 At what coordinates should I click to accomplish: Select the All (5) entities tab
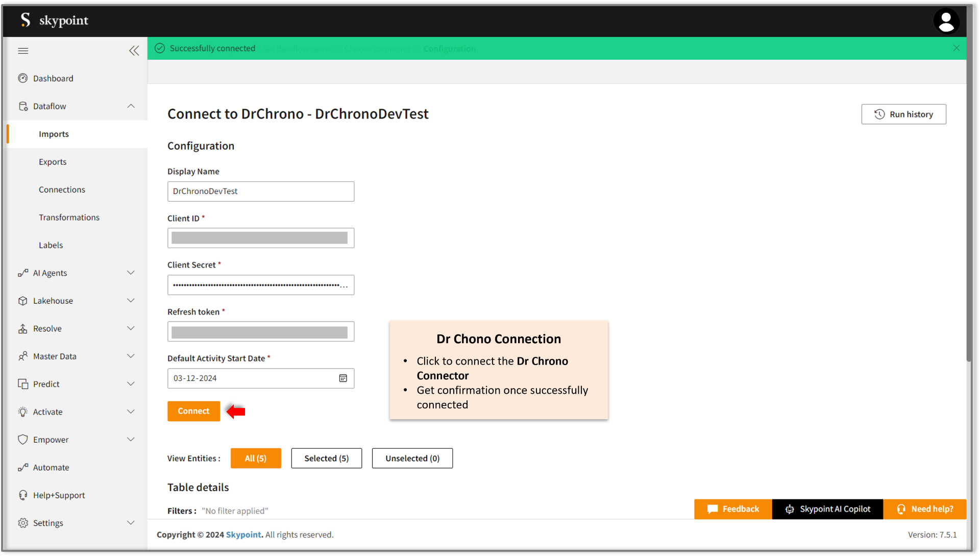pyautogui.click(x=255, y=458)
